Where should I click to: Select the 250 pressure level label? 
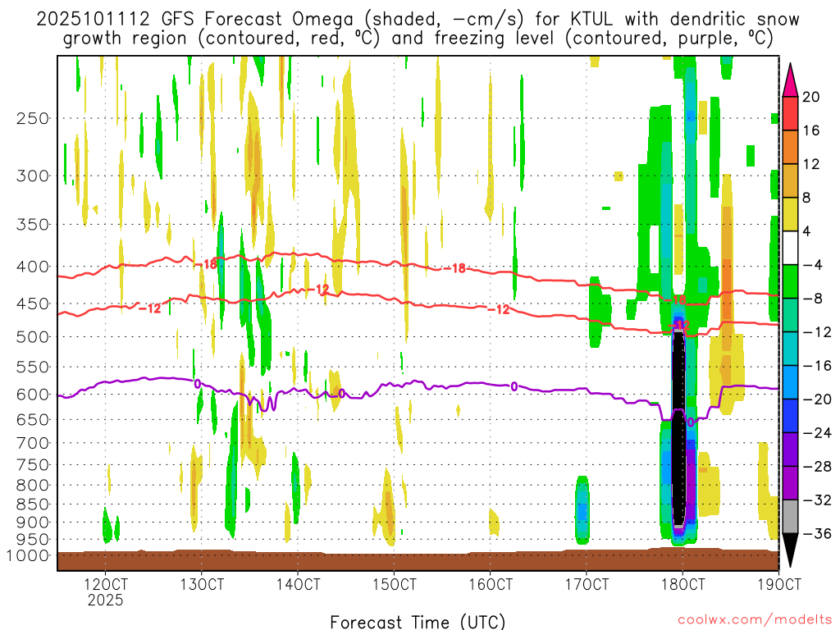[33, 118]
